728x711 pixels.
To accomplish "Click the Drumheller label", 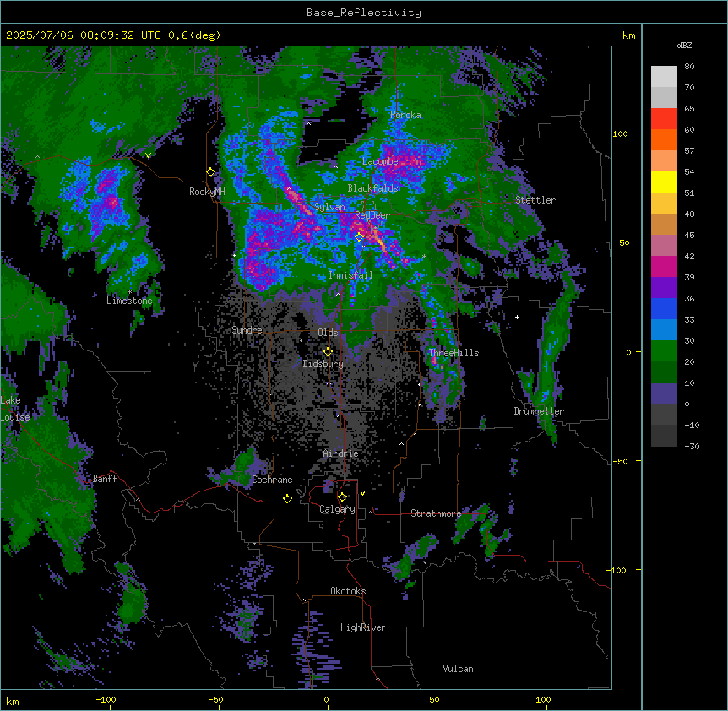I will click(x=539, y=411).
